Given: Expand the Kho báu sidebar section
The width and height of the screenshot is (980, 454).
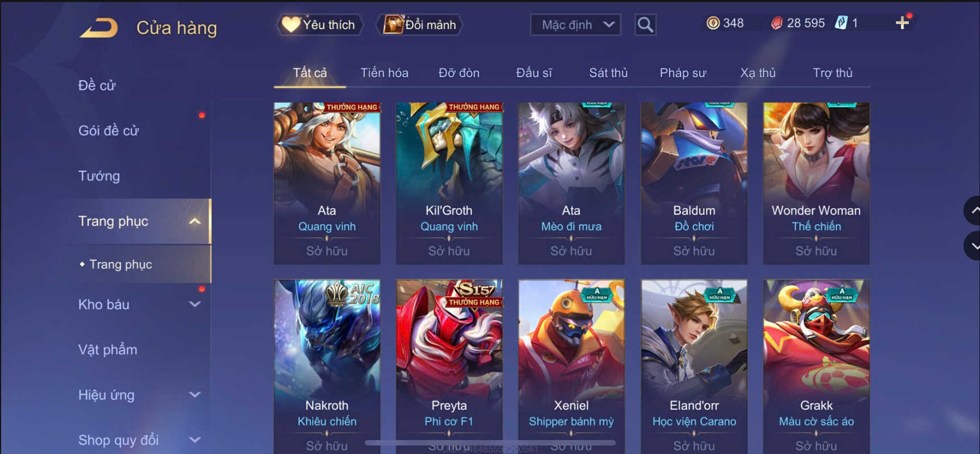Looking at the screenshot, I should 195,304.
